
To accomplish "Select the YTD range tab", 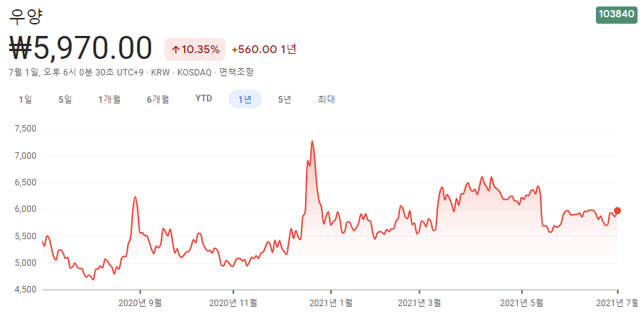I will tap(204, 99).
